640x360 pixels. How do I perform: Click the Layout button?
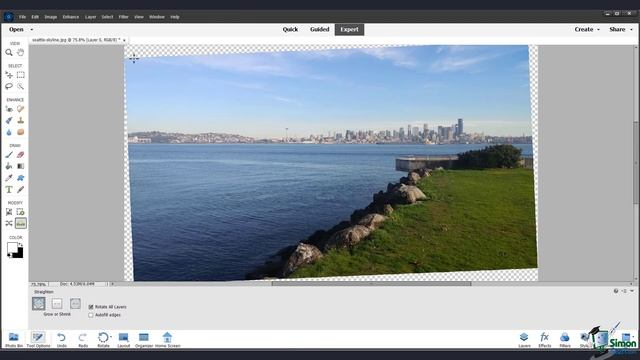[x=124, y=340]
